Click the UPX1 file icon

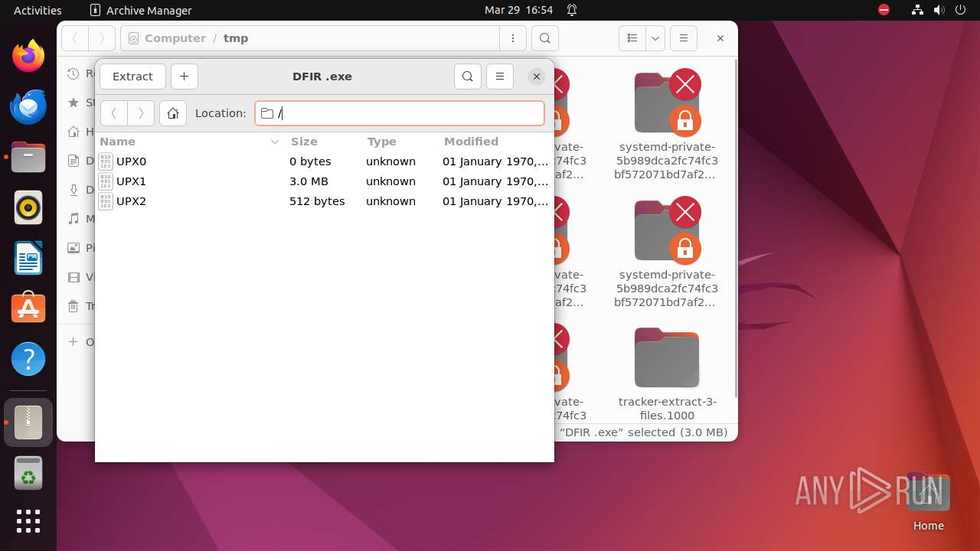pyautogui.click(x=106, y=181)
